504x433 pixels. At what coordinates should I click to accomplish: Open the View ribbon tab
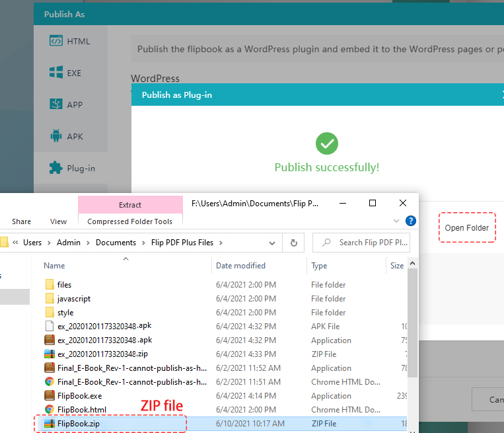pyautogui.click(x=59, y=221)
